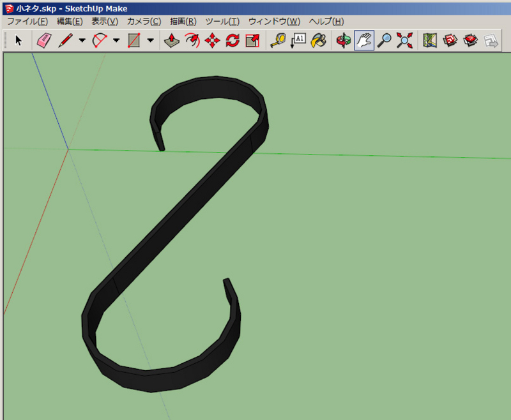Select the Scale tool
Viewport: 511px width, 420px height.
click(x=252, y=40)
